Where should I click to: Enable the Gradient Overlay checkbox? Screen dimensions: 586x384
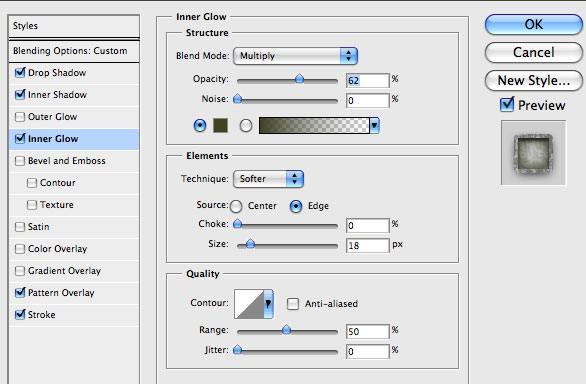(20, 271)
